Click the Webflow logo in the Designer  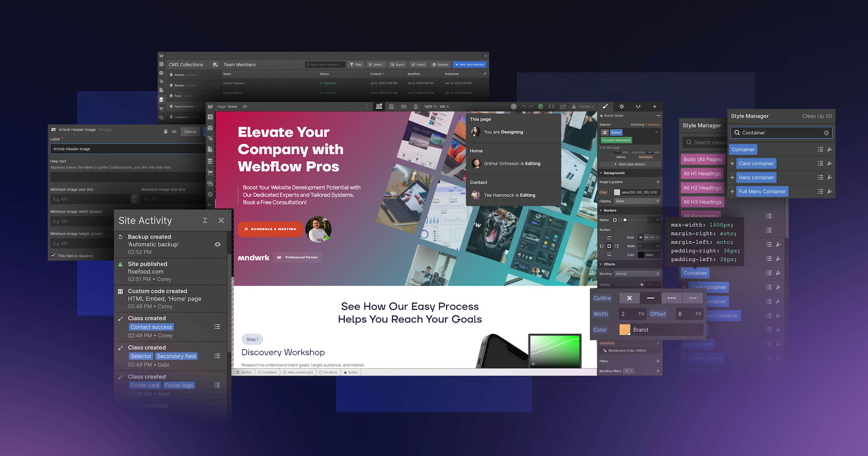pos(210,107)
